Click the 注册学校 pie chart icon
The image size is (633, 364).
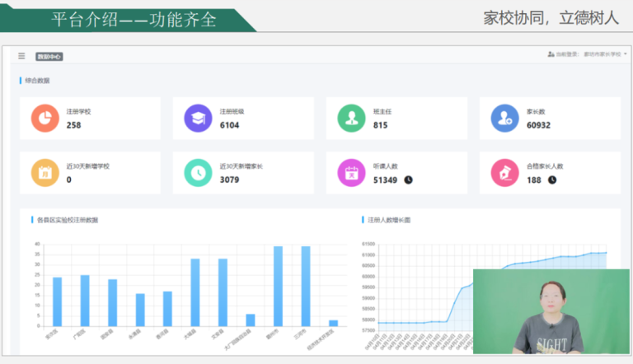click(45, 119)
